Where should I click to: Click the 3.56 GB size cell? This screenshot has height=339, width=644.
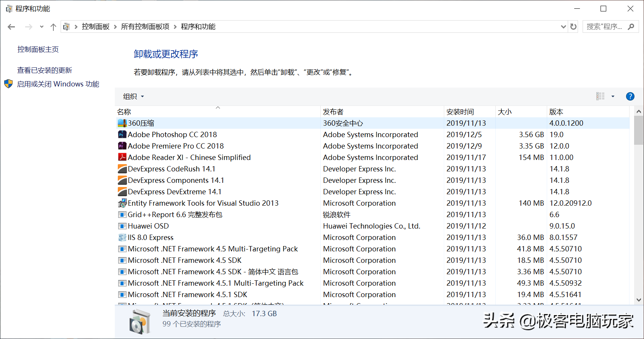coord(532,134)
